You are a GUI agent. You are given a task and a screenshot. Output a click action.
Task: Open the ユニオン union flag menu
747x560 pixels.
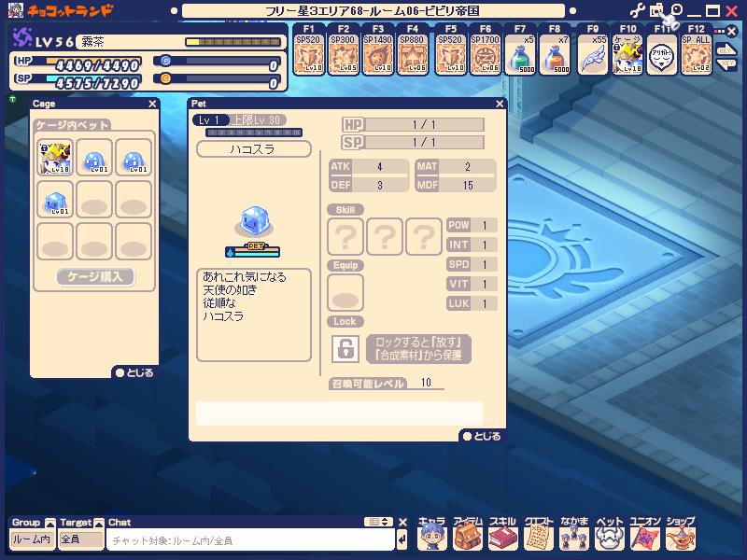[645, 533]
